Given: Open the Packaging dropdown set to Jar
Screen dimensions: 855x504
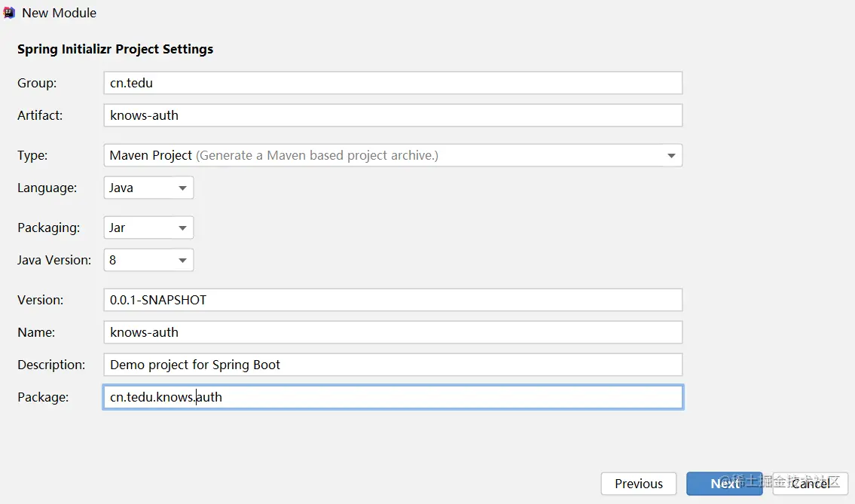Looking at the screenshot, I should pyautogui.click(x=148, y=228).
